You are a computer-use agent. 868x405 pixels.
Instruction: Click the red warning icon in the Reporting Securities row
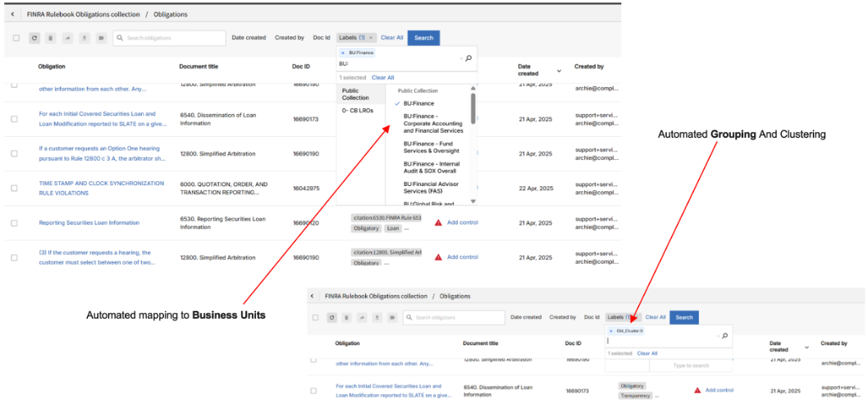tap(438, 223)
